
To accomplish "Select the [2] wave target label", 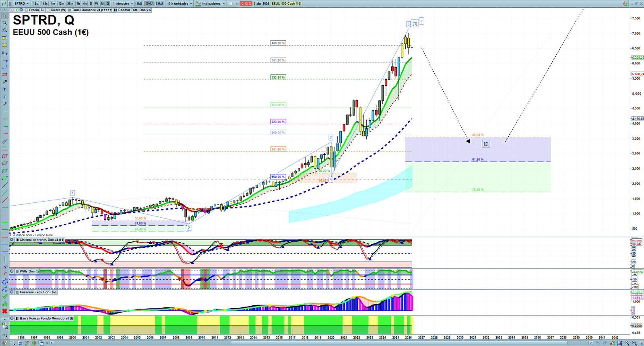I will point(486,144).
